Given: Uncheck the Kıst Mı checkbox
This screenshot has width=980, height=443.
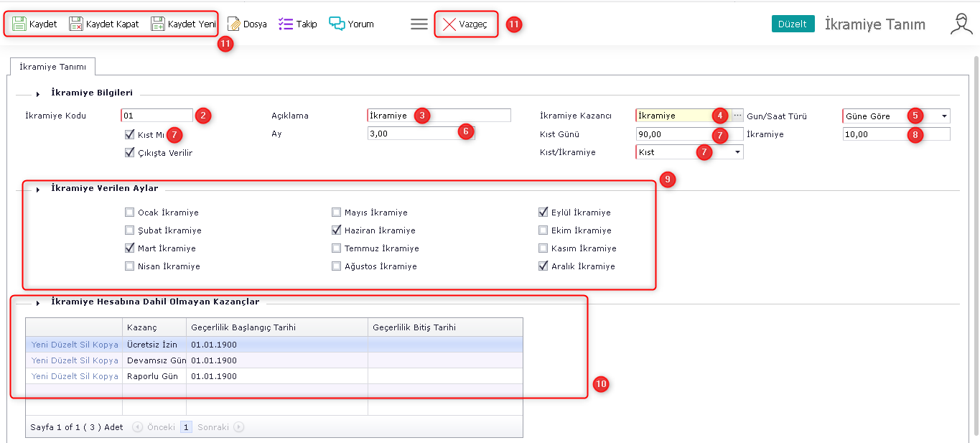Looking at the screenshot, I should pyautogui.click(x=129, y=134).
